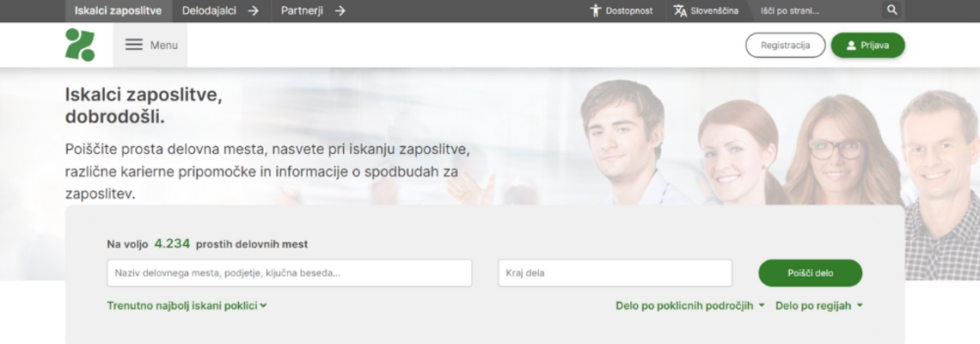
Task: Focus the job title keyword field
Action: pos(290,273)
